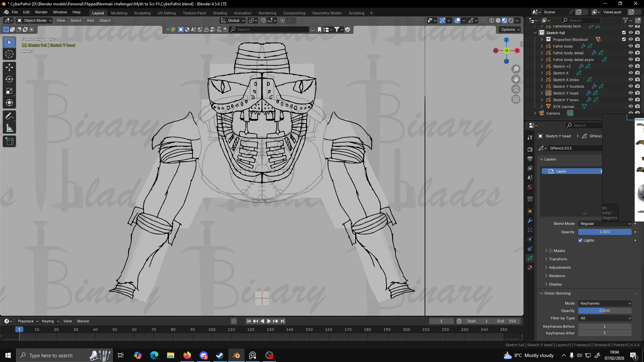Image resolution: width=644 pixels, height=362 pixels.
Task: Switch to orthographic/perspective grid icon
Action: point(516,99)
